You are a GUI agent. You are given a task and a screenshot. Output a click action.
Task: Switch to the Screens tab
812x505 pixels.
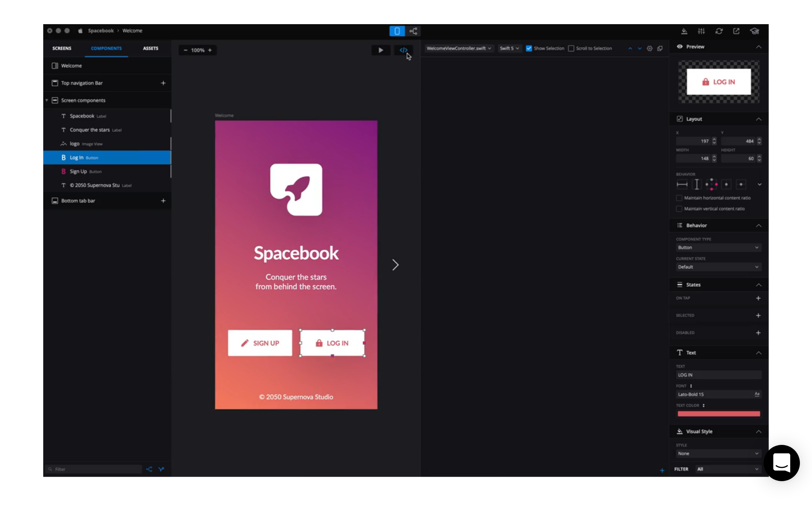click(x=62, y=48)
